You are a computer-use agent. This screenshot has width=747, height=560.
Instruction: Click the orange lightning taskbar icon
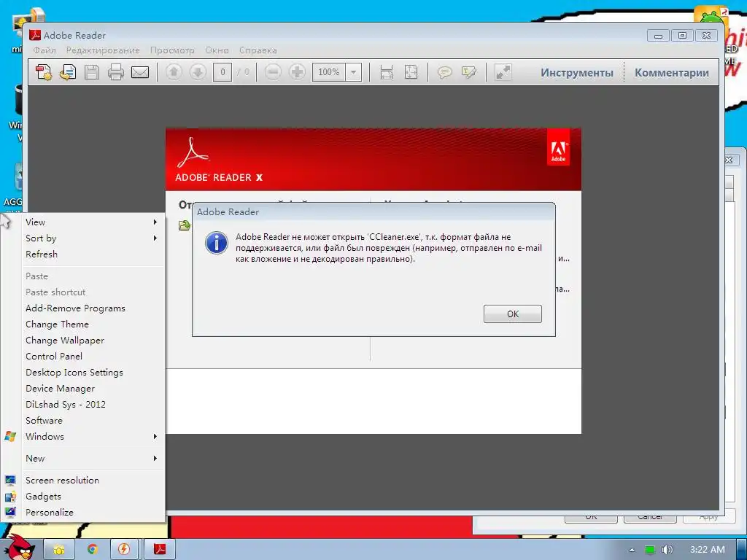[124, 550]
